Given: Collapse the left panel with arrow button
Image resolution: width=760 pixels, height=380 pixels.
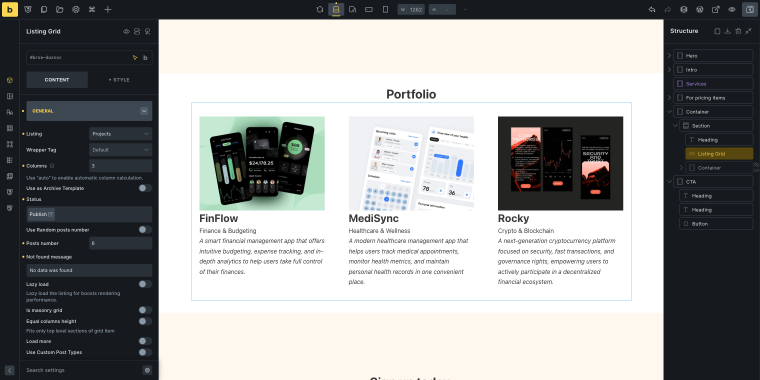Looking at the screenshot, I should pos(10,370).
